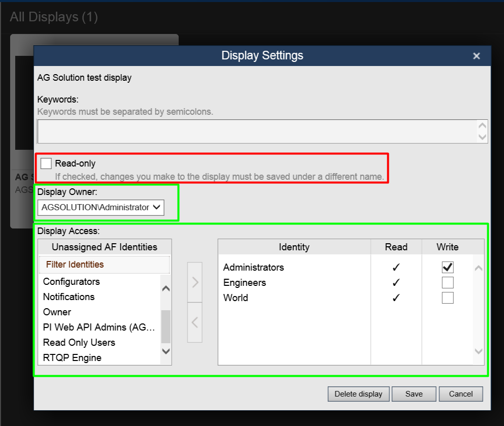The height and width of the screenshot is (426, 504).
Task: Click Keywords box down arrow
Action: point(482,137)
